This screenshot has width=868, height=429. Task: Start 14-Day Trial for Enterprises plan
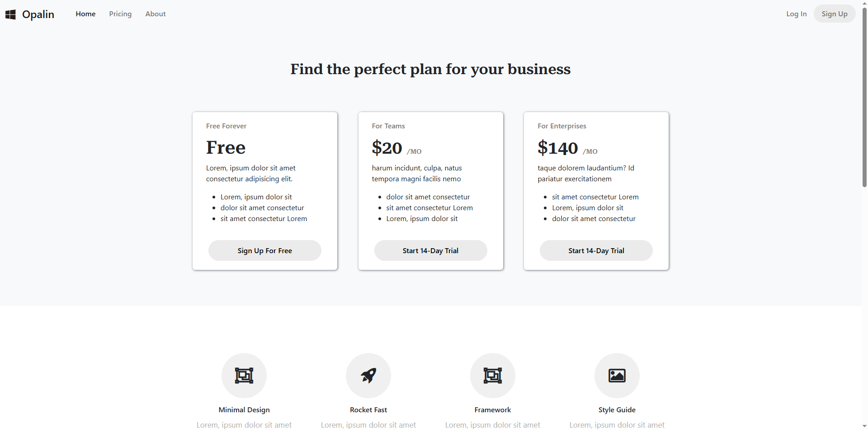tap(596, 250)
